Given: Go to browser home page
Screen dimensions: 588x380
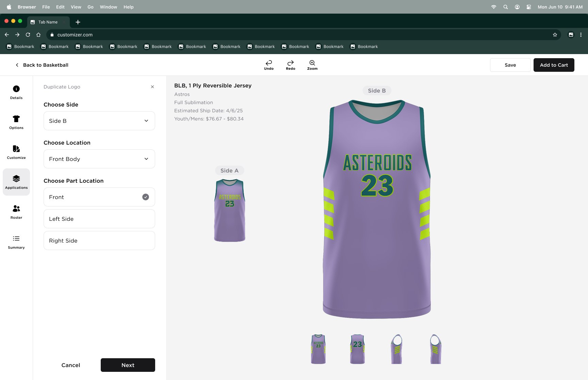Looking at the screenshot, I should click(x=38, y=35).
